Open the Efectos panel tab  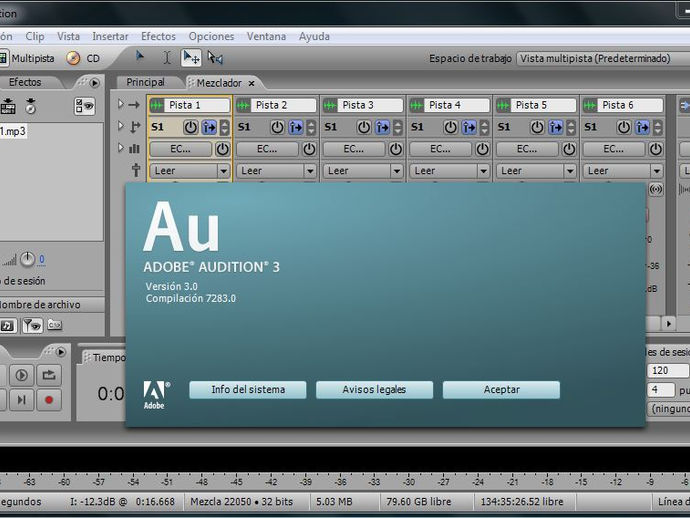25,82
